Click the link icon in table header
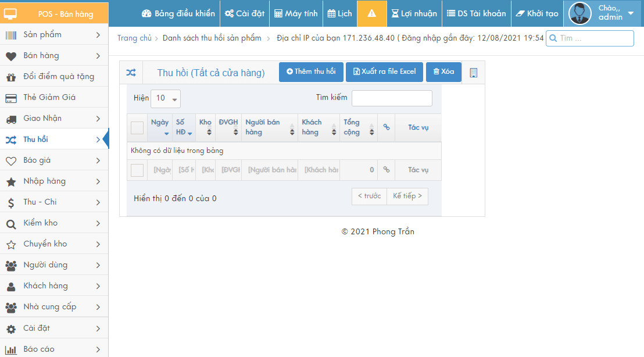The image size is (644, 357). click(x=386, y=127)
